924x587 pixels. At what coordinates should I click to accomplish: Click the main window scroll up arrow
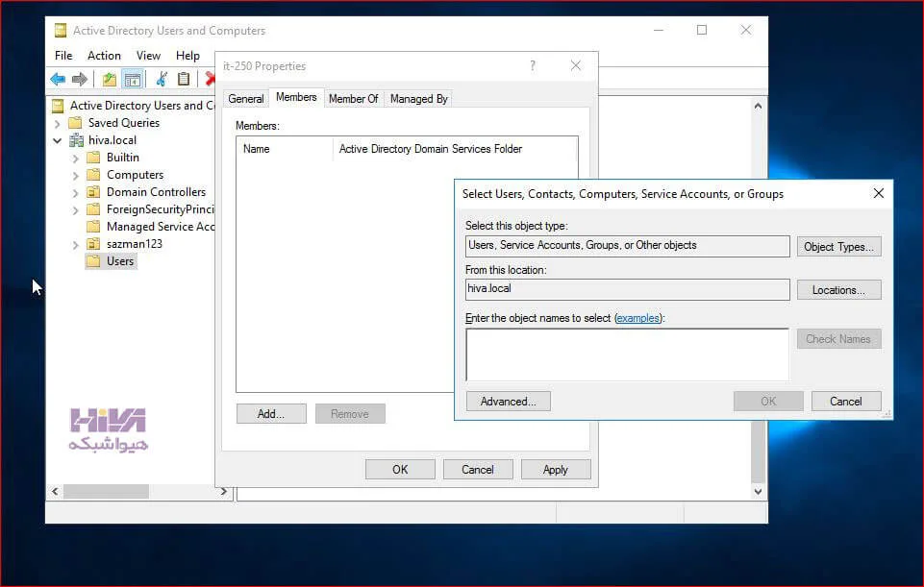[758, 106]
